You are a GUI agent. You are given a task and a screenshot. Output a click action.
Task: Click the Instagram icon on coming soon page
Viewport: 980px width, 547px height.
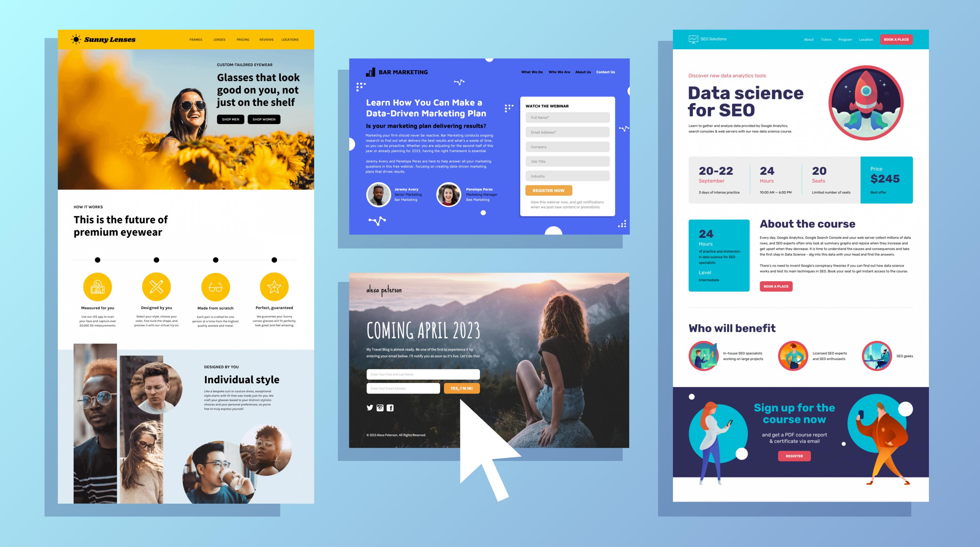[380, 407]
